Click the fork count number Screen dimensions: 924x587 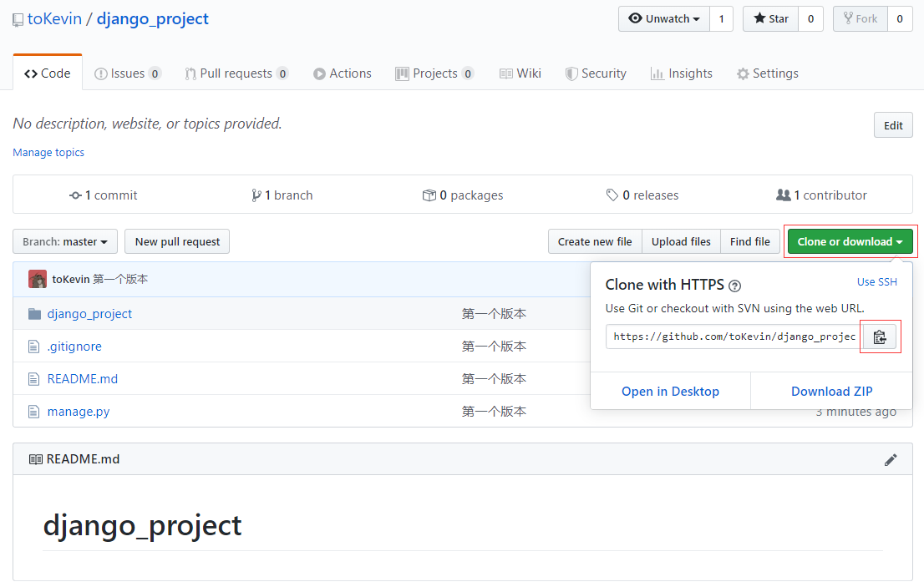(900, 19)
